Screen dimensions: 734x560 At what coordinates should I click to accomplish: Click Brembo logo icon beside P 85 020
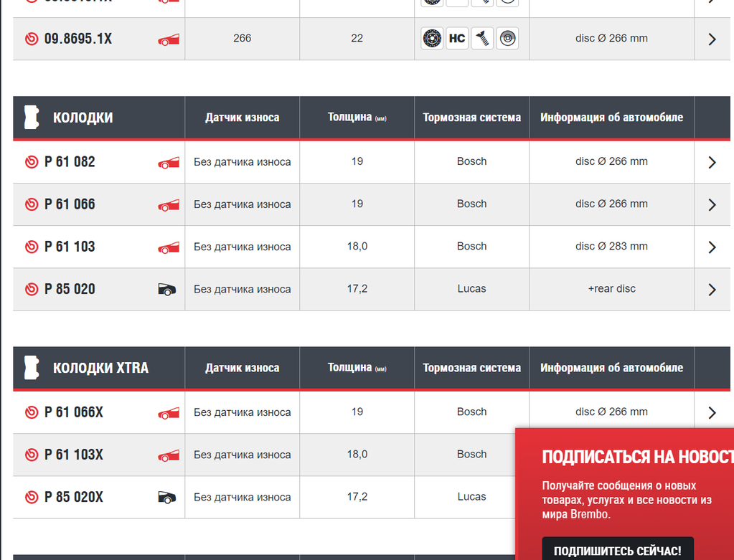[x=32, y=289]
